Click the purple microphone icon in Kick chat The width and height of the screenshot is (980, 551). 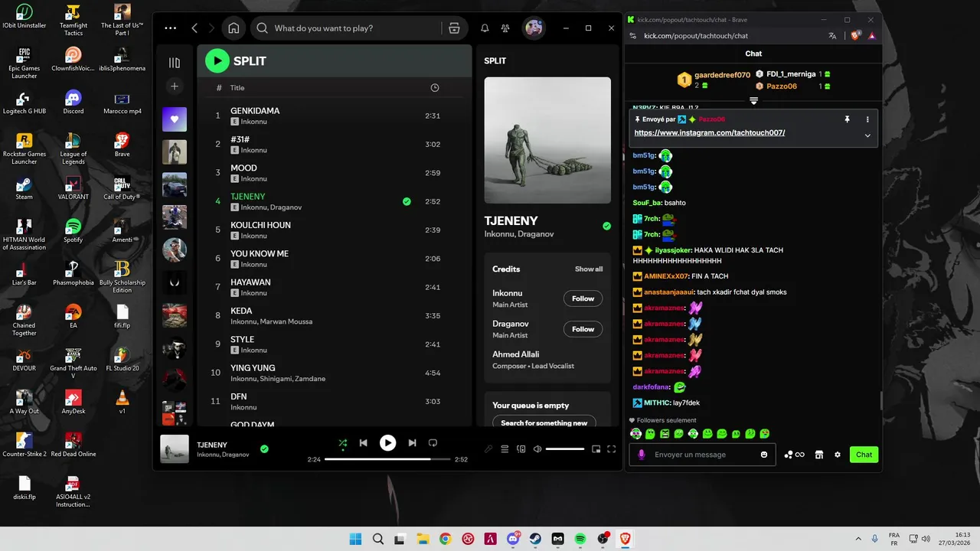pos(642,455)
